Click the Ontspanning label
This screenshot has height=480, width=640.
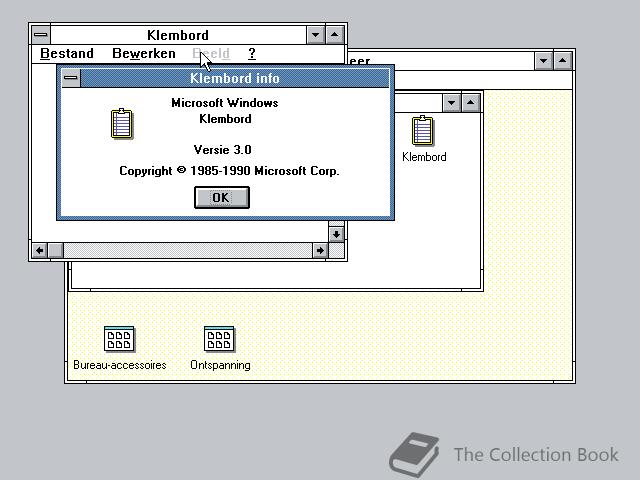pyautogui.click(x=220, y=365)
